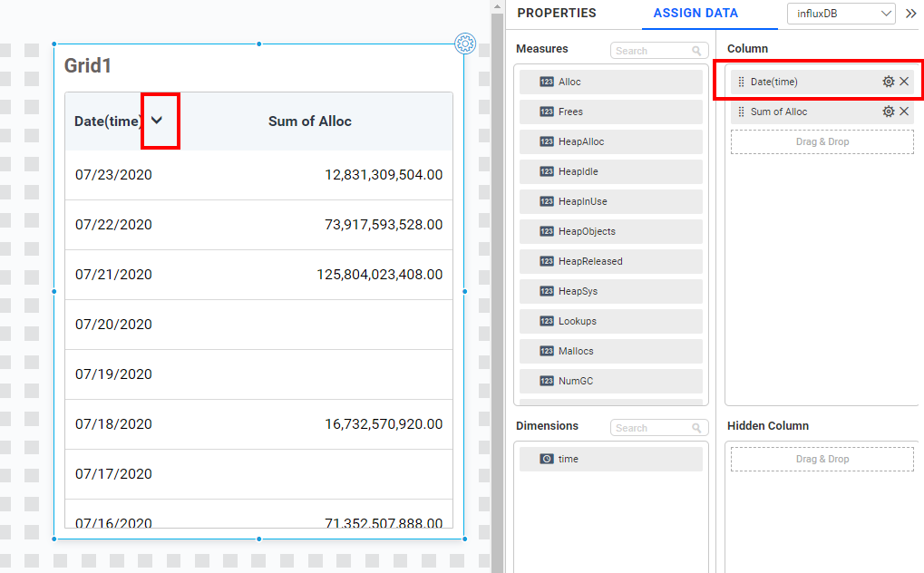
Task: Open settings gear on Sum of Alloc field
Action: 888,112
